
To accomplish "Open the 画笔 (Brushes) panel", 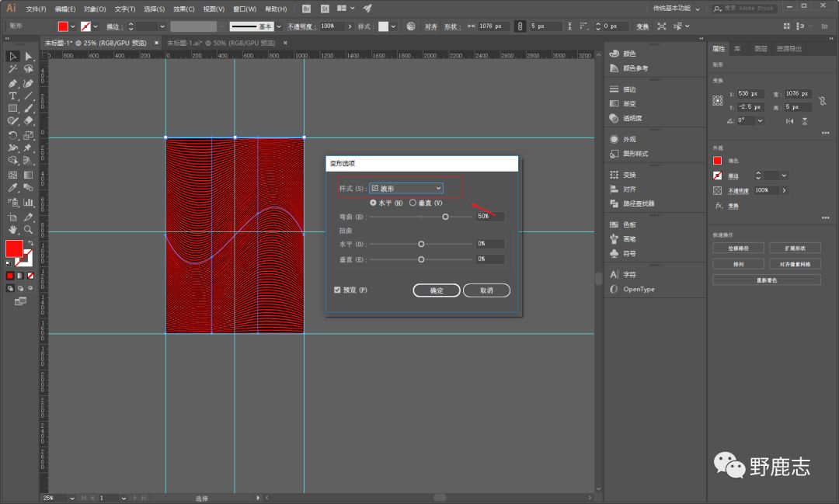I will pyautogui.click(x=629, y=238).
